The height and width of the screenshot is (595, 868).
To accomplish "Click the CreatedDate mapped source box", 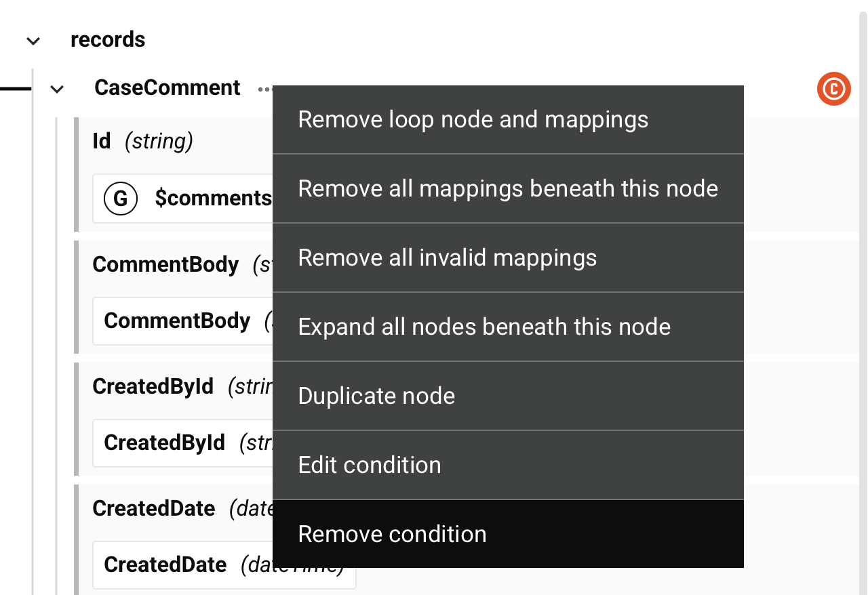I will [224, 565].
